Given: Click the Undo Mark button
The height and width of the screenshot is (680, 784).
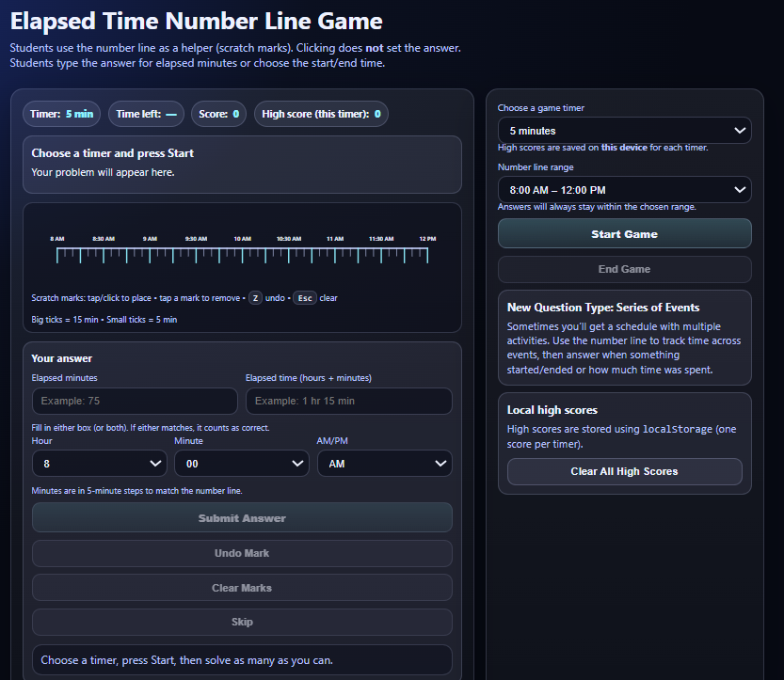Looking at the screenshot, I should click(242, 553).
